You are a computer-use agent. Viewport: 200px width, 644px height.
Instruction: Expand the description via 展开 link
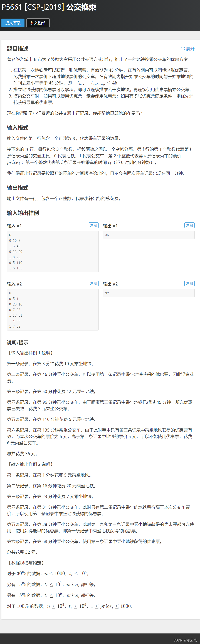click(187, 49)
